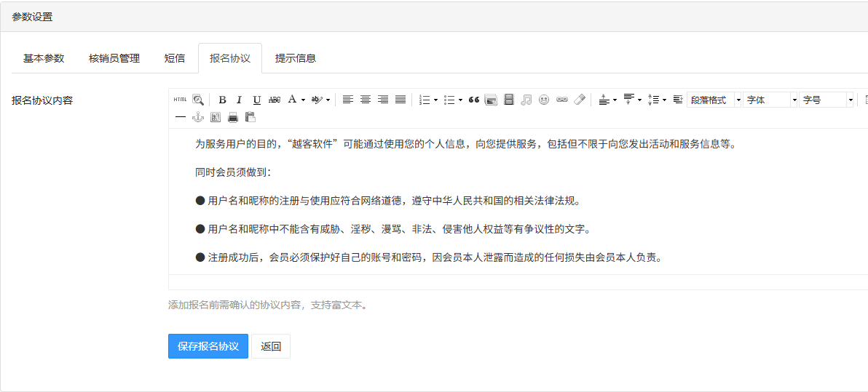The width and height of the screenshot is (868, 392).
Task: Click the print icon
Action: point(233,117)
